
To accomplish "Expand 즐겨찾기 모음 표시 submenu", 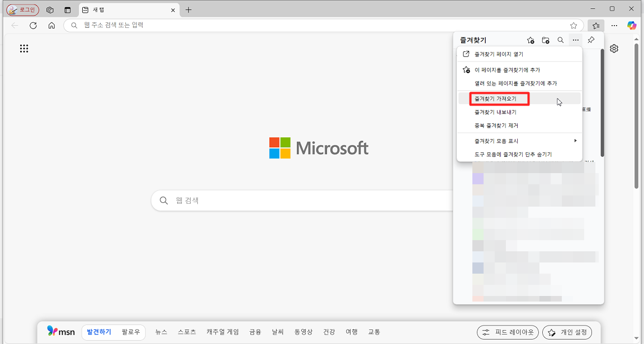I will (x=519, y=141).
